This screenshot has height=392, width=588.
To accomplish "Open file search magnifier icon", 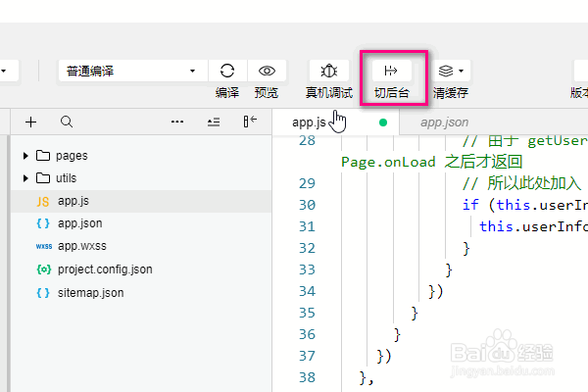I will 67,122.
